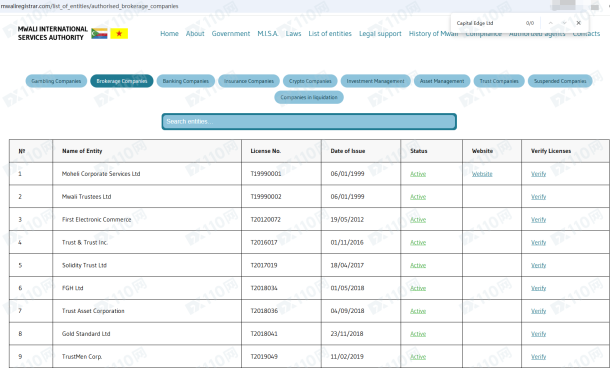Go to previous find result arrow
Image resolution: width=610 pixels, height=368 pixels.
point(550,23)
